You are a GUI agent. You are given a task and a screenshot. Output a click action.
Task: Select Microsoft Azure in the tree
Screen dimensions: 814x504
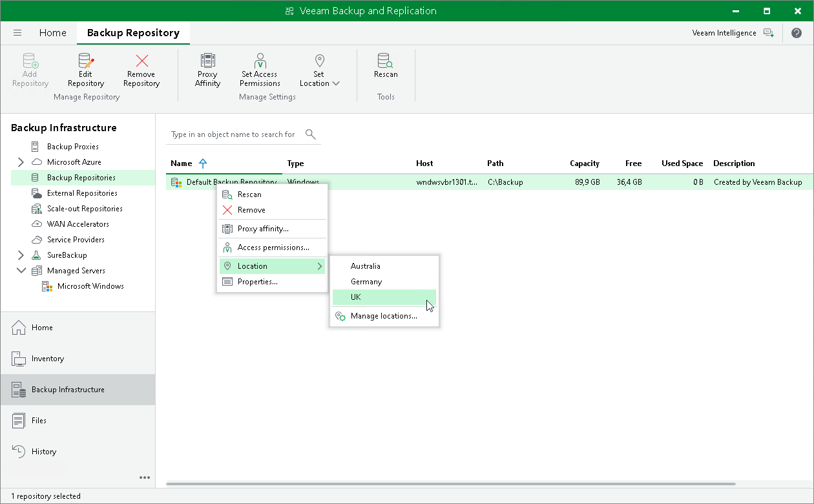(x=74, y=162)
